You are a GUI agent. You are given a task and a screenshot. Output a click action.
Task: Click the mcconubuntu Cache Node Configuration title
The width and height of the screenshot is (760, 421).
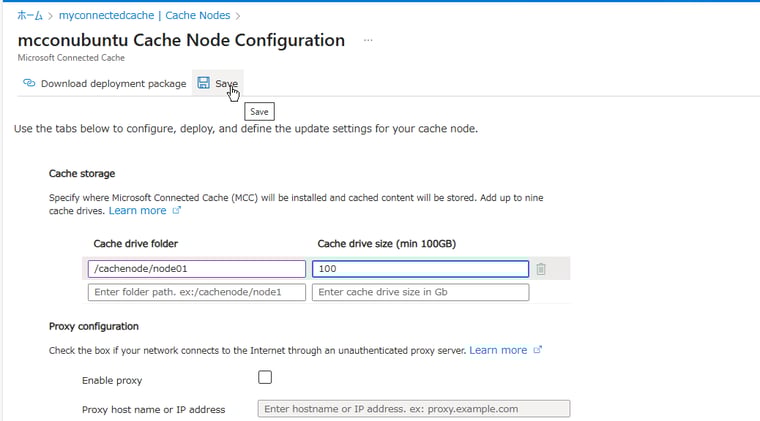(181, 40)
